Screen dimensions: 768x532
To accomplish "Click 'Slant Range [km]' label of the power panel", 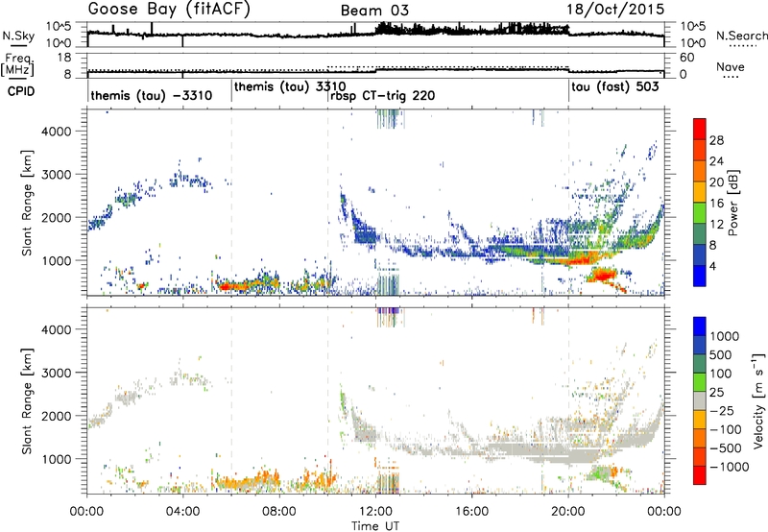I will (27, 203).
